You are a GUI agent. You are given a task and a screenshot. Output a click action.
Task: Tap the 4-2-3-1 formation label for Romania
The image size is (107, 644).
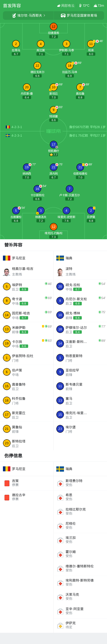click(16, 127)
